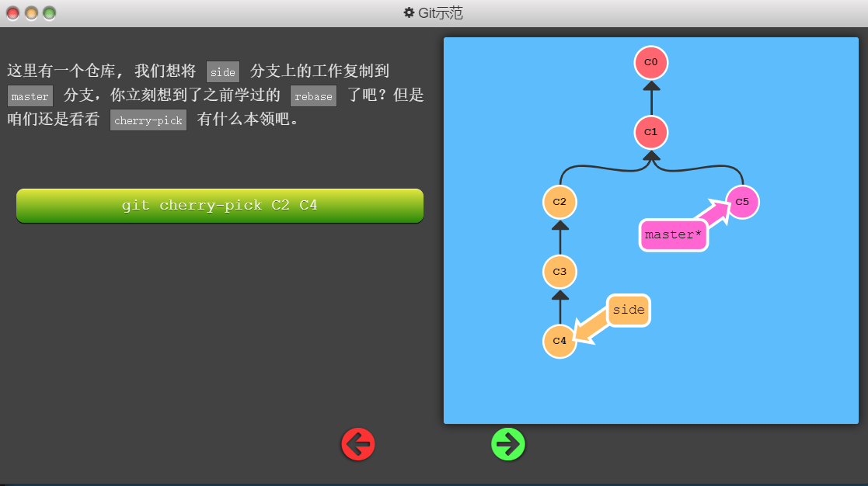Close the window with the red button
868x486 pixels.
[x=13, y=13]
